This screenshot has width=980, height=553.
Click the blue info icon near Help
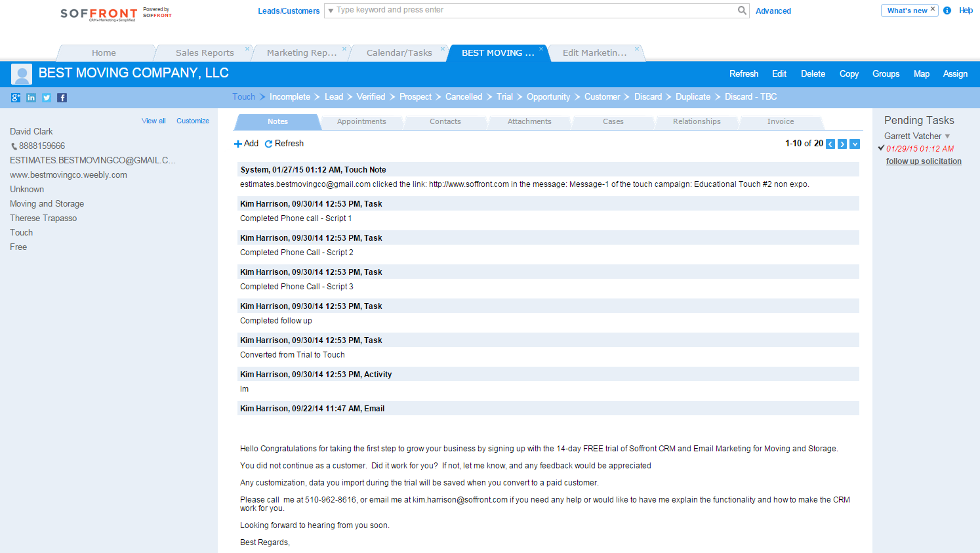click(947, 10)
